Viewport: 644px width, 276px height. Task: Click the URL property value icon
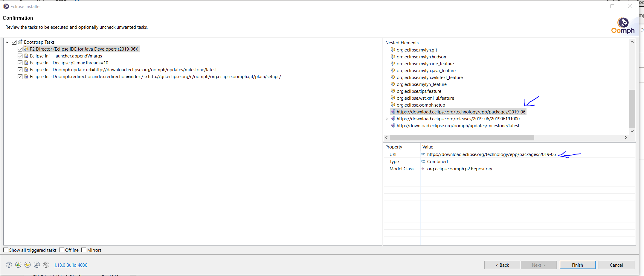pyautogui.click(x=423, y=154)
